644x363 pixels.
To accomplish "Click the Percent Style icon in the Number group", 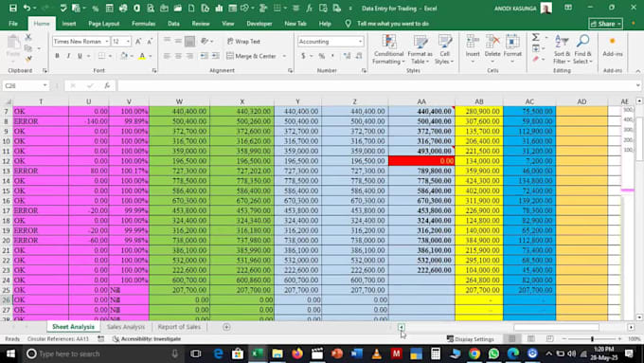I will coord(322,56).
